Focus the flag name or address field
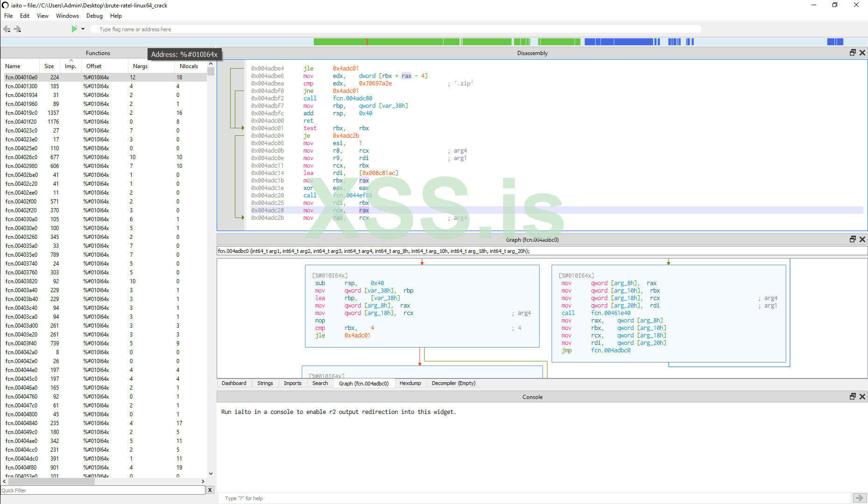The height and width of the screenshot is (504, 868). tap(395, 29)
